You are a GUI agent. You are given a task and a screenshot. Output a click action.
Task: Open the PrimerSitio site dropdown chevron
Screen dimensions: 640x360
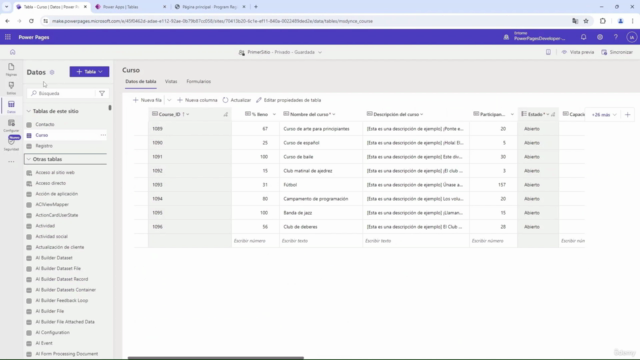point(320,52)
